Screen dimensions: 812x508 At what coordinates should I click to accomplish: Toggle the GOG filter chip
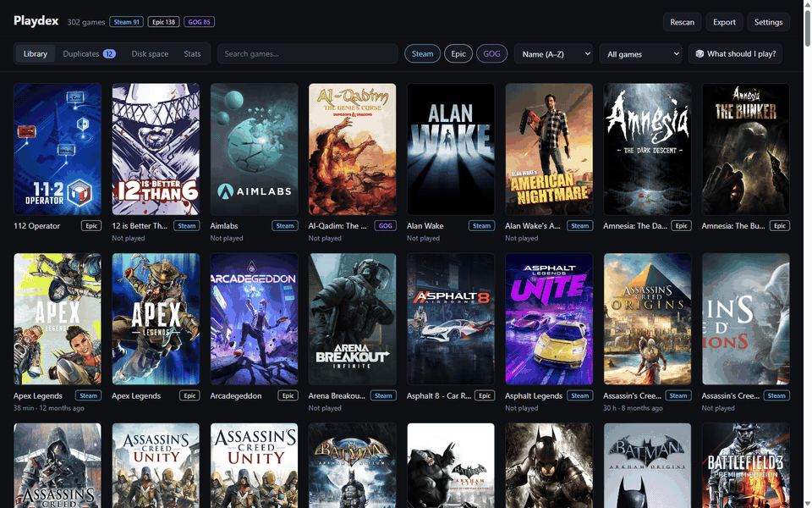coord(491,54)
